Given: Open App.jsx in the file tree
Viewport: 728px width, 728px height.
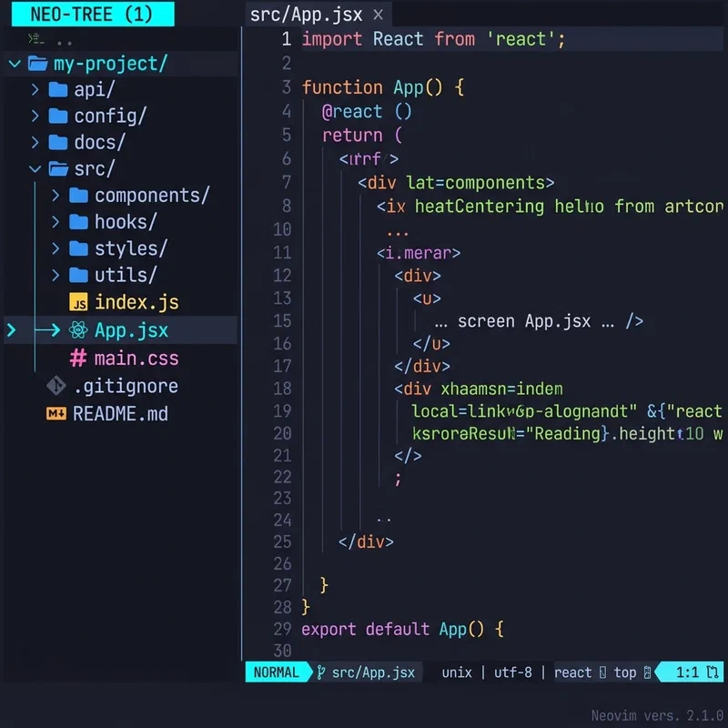Looking at the screenshot, I should pos(131,330).
